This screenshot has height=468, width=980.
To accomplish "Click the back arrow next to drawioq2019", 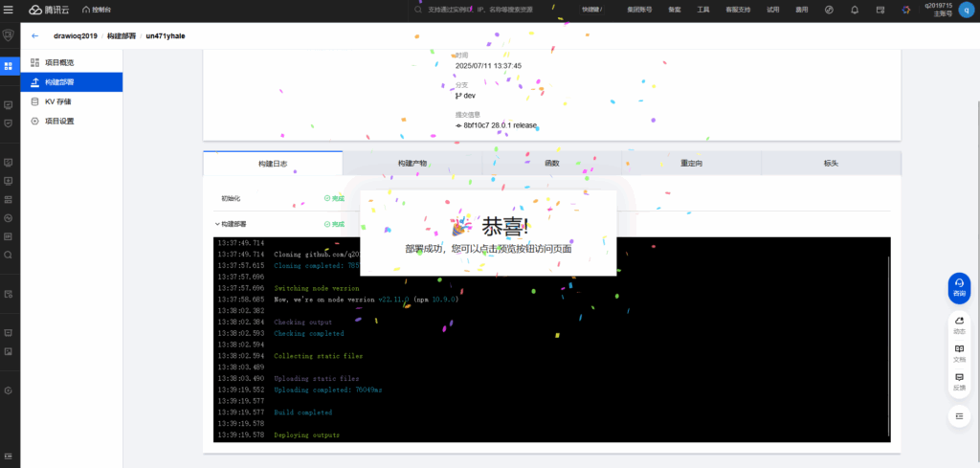I will [x=35, y=35].
